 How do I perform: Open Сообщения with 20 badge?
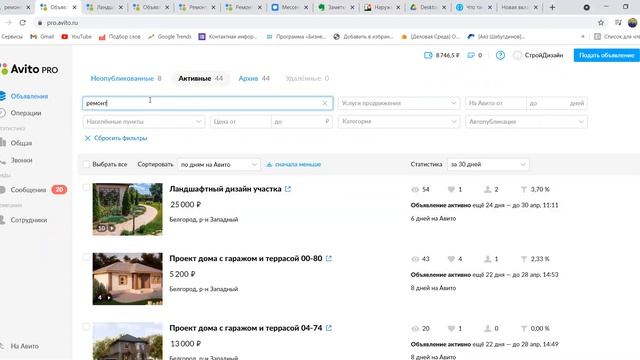coord(33,190)
